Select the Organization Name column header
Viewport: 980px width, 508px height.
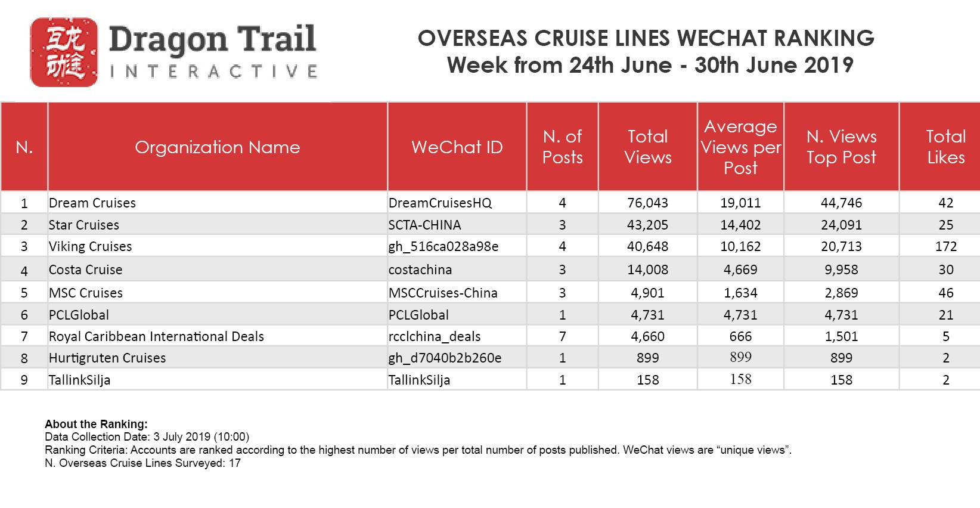coord(218,147)
